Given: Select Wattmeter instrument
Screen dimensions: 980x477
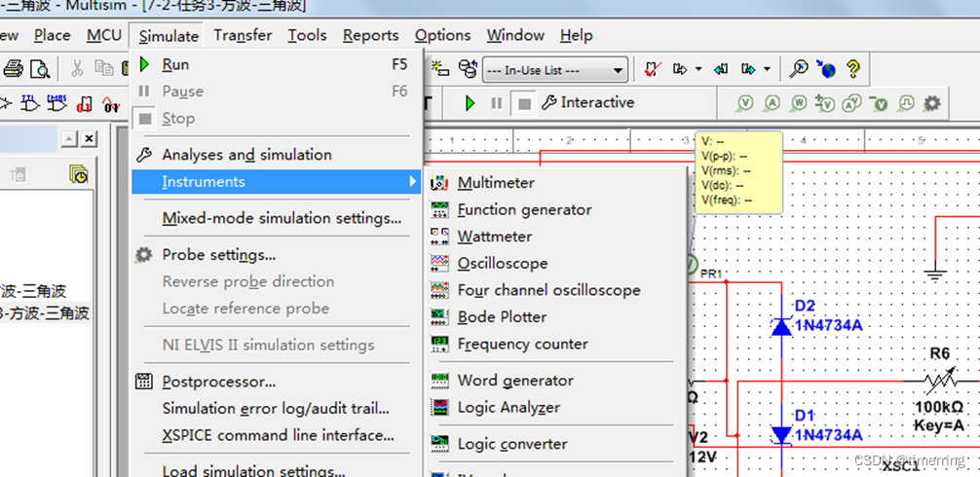Looking at the screenshot, I should tap(554, 237).
